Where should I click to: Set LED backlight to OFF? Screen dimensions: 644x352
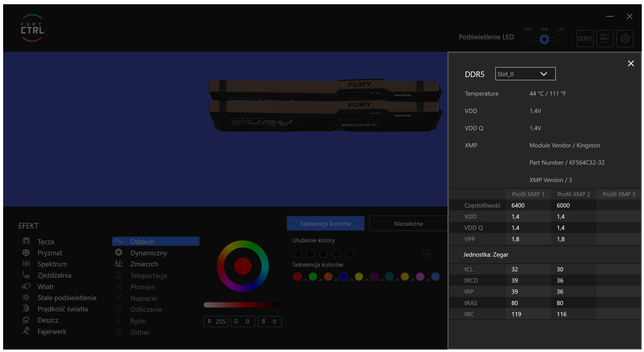point(528,39)
